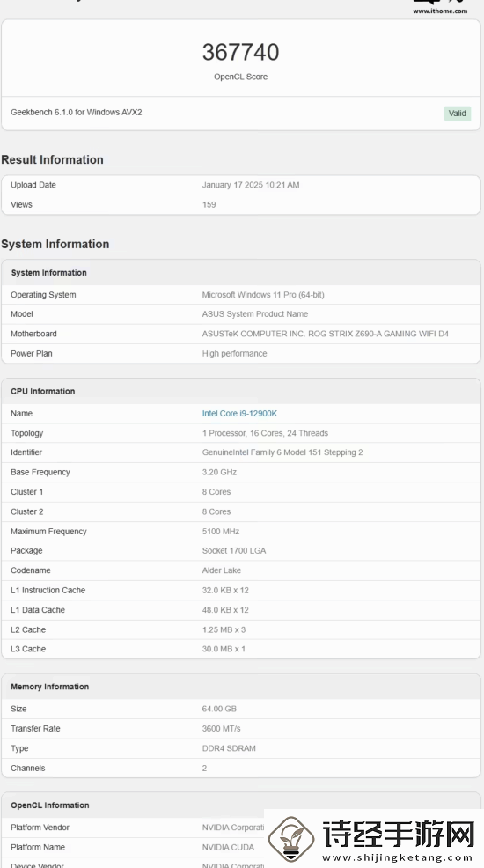This screenshot has width=484, height=868.
Task: Click the 'Power Plan' row label
Action: [32, 354]
